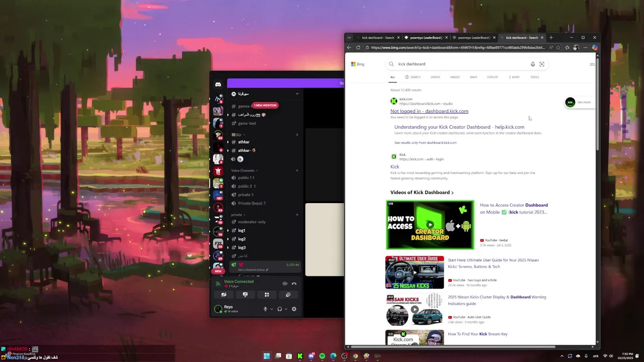Add a channel to Voice Channels category
The width and height of the screenshot is (644, 362).
[x=297, y=170]
